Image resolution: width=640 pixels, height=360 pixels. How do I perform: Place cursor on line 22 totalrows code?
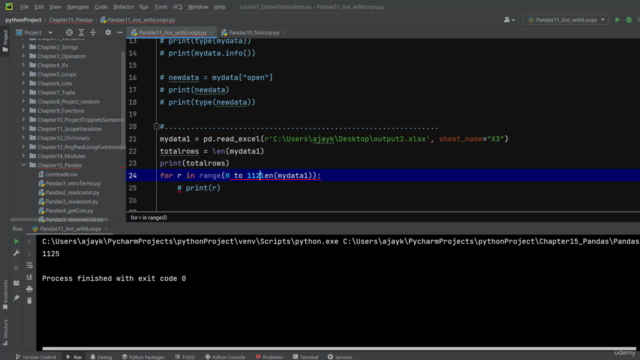212,151
